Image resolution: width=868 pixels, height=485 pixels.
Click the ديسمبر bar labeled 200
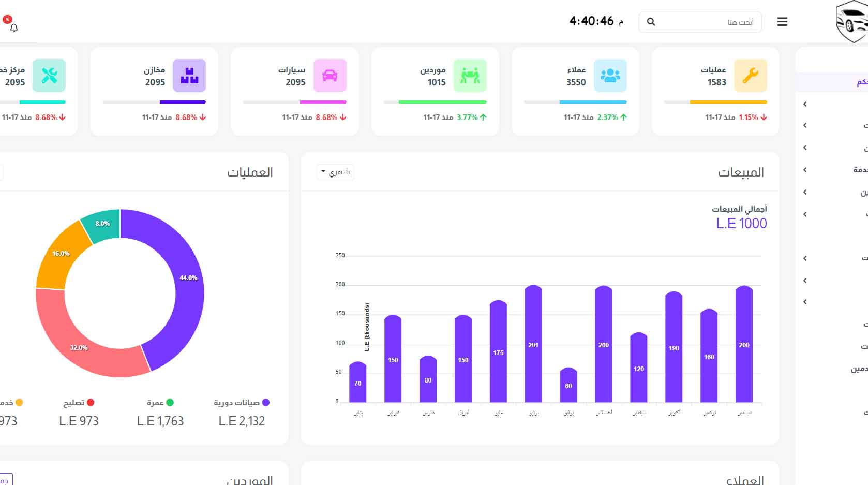[744, 344]
